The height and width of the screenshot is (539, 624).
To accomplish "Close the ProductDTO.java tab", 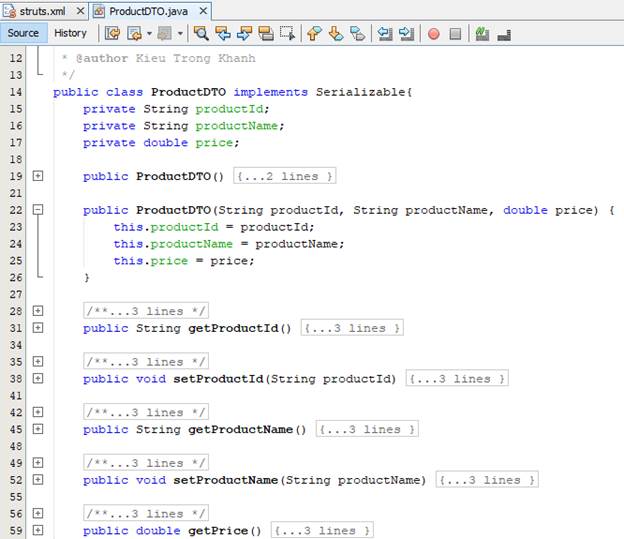I will [203, 11].
